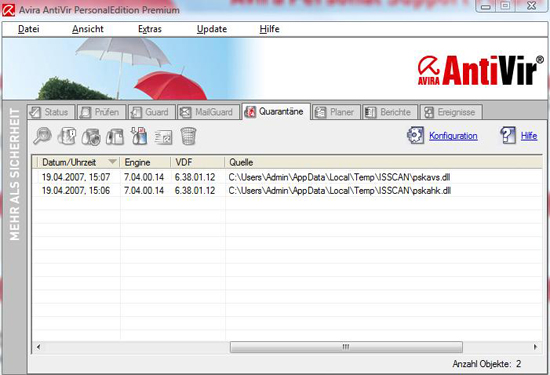This screenshot has width=550, height=375.
Task: Switch to the Berichte tab
Action: 390,112
